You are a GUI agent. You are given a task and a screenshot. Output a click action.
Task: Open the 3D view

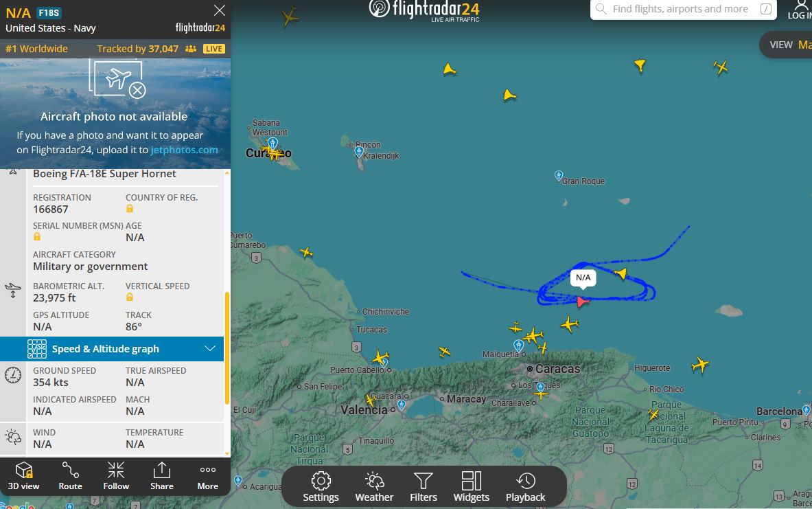pos(24,476)
